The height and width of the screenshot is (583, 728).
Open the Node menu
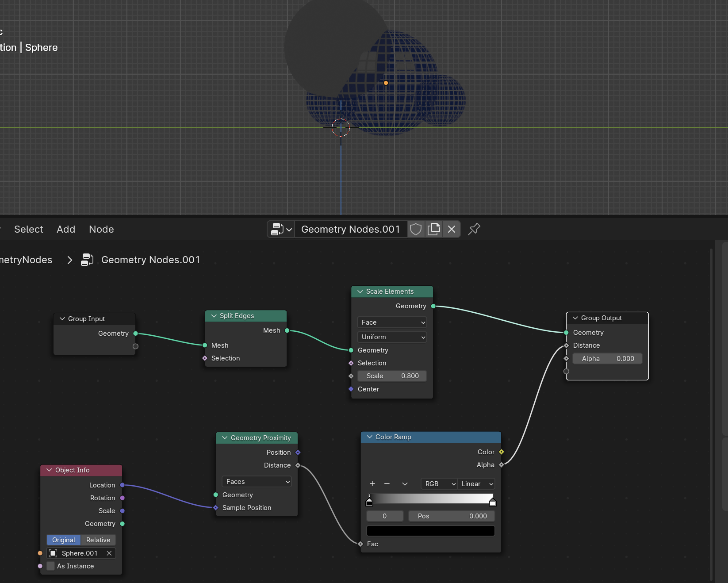tap(101, 229)
